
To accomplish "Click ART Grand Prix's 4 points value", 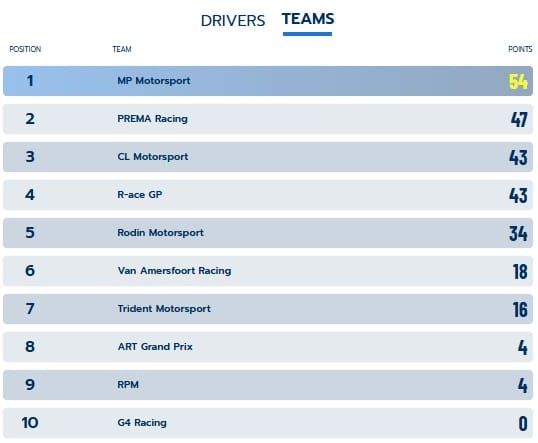I will 523,347.
